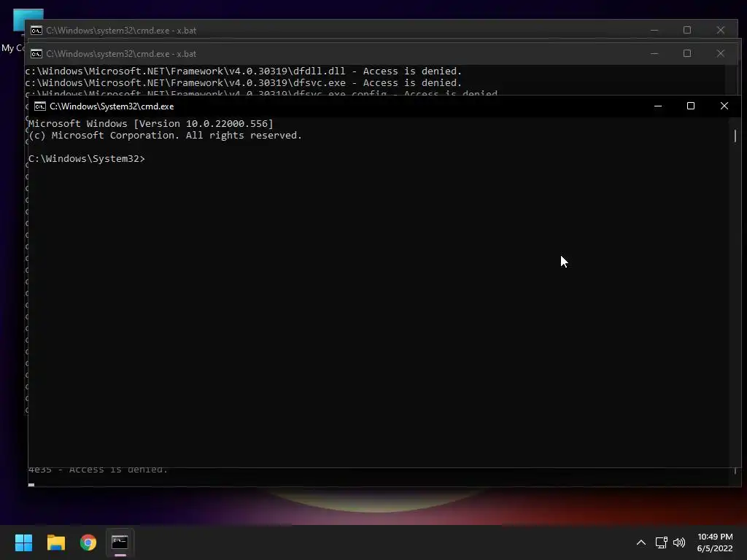Launch Google Chrome from the taskbar
The image size is (747, 560).
pos(88,542)
